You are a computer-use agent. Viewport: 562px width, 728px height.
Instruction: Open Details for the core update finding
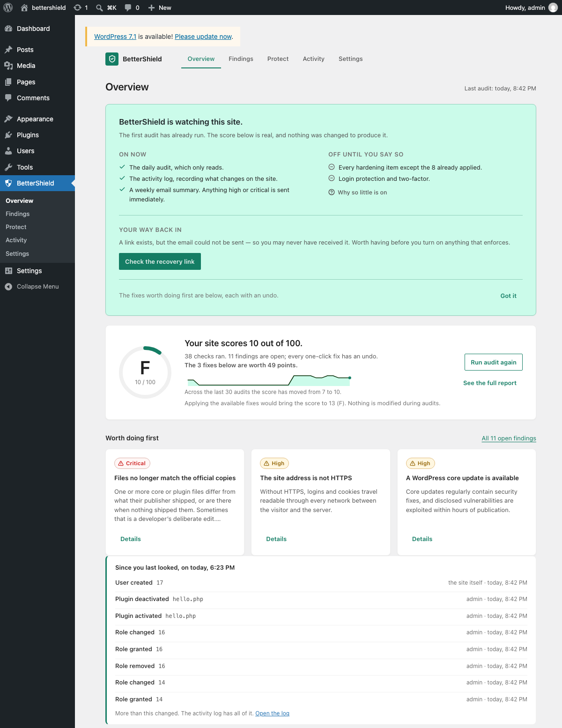pyautogui.click(x=422, y=539)
